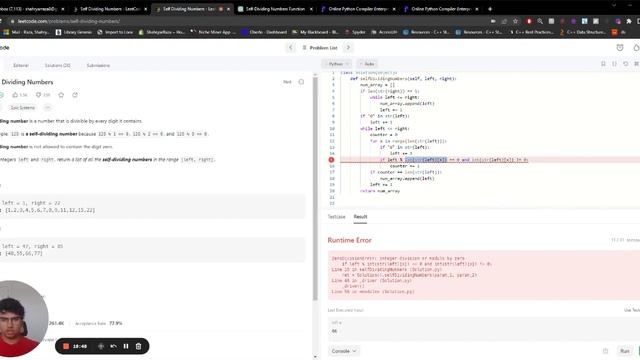
Task: Click code line 'return num_array'
Action: (380, 191)
